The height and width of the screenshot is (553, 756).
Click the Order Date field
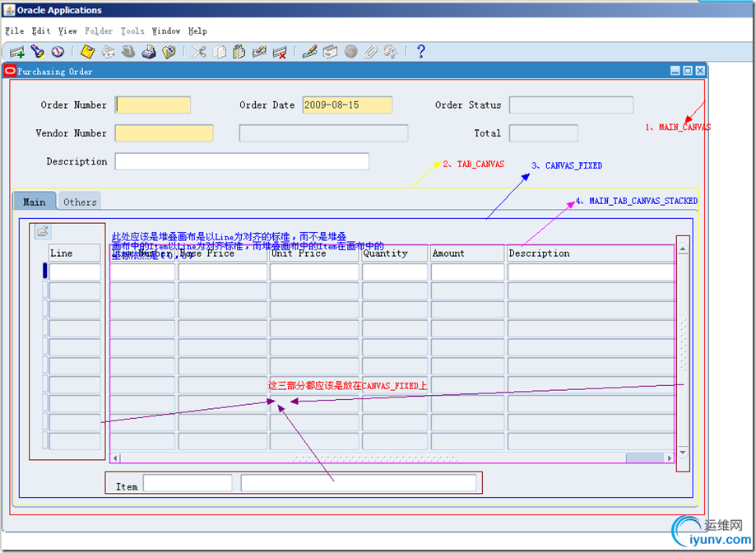pyautogui.click(x=347, y=105)
